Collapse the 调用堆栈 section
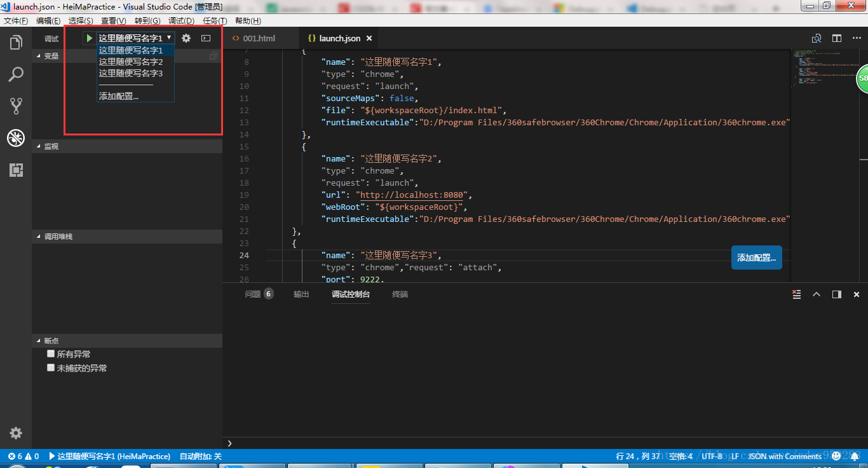868x468 pixels. [127, 237]
